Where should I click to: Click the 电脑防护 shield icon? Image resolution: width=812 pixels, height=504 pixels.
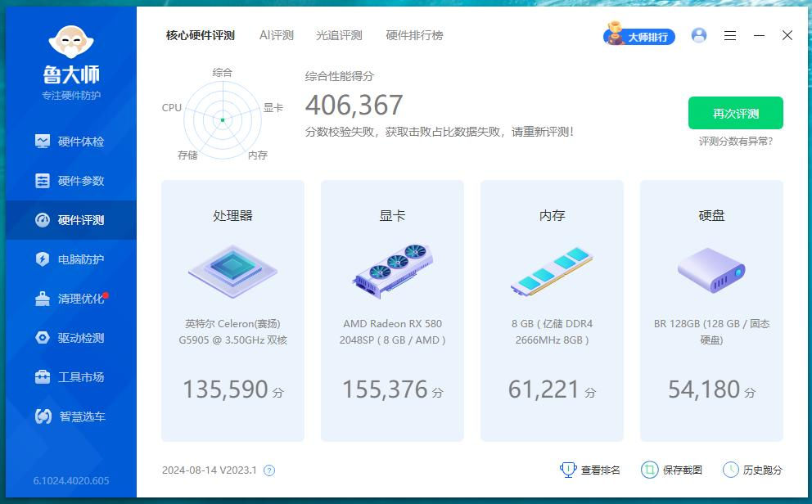pyautogui.click(x=43, y=259)
